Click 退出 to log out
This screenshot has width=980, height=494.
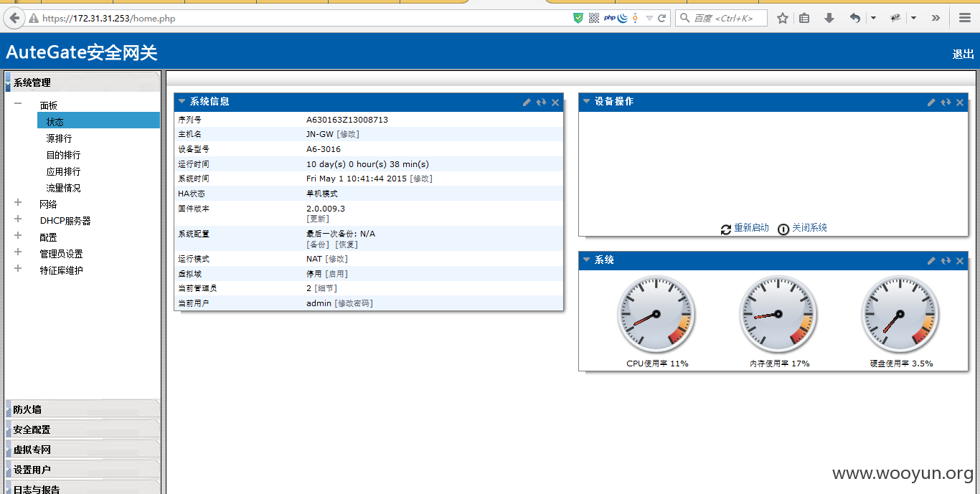pyautogui.click(x=963, y=54)
